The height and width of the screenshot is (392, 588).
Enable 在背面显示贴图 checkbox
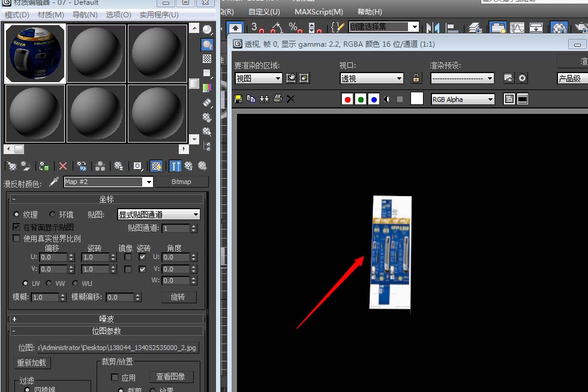(x=16, y=227)
